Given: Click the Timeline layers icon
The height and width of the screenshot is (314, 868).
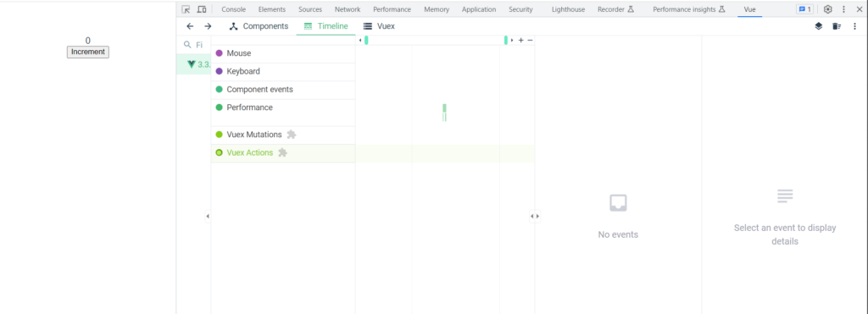Looking at the screenshot, I should [819, 26].
